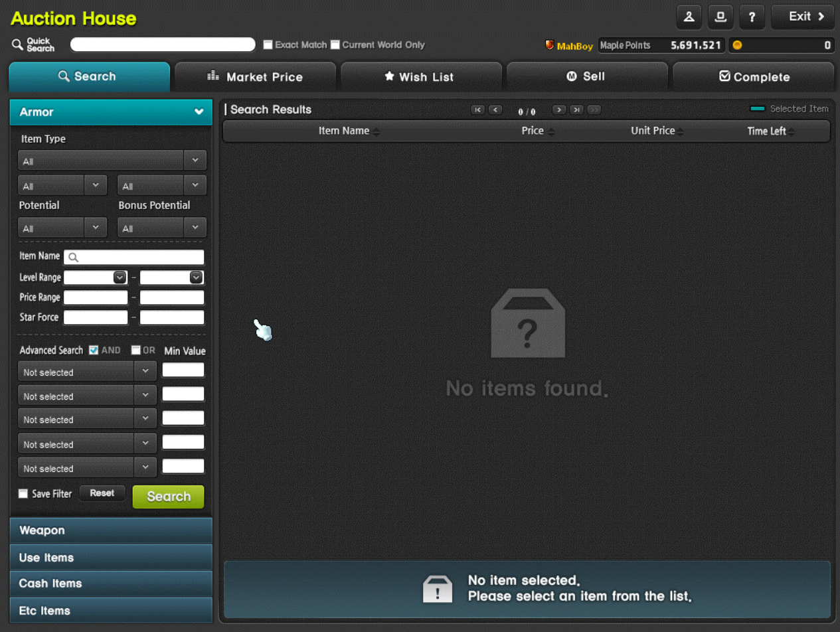Toggle Current World Only checkbox

pyautogui.click(x=335, y=44)
